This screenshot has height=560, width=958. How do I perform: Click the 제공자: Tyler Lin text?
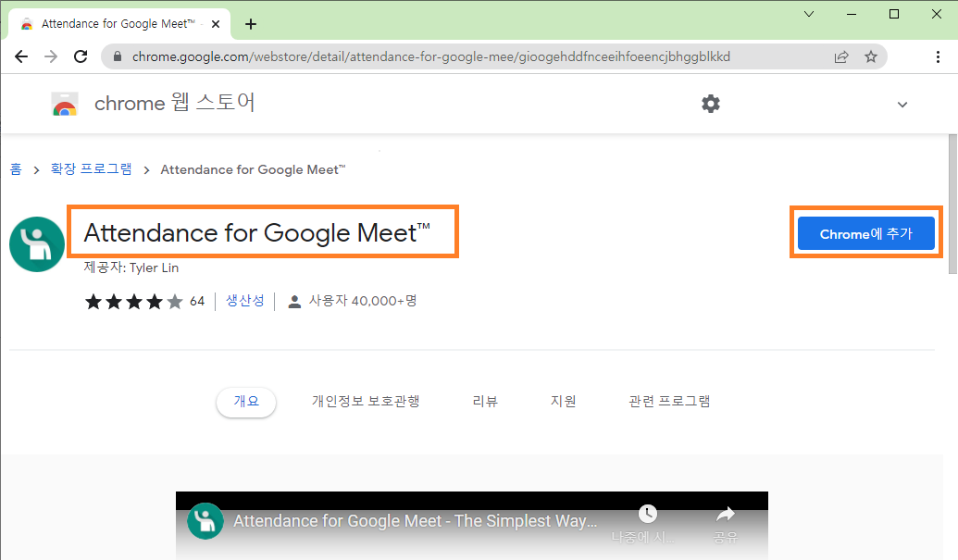(x=131, y=268)
